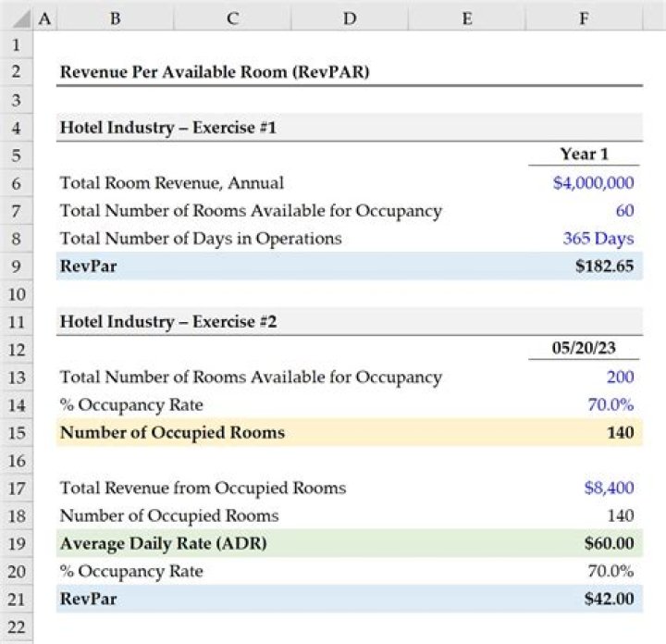Select column B header
This screenshot has height=644, width=666.
tap(115, 18)
